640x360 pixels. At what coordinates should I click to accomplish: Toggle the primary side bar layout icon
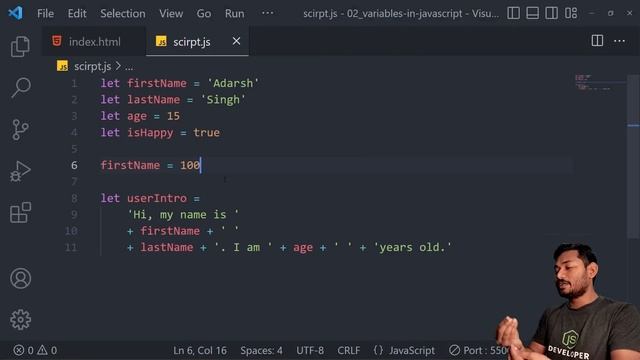pyautogui.click(x=513, y=13)
